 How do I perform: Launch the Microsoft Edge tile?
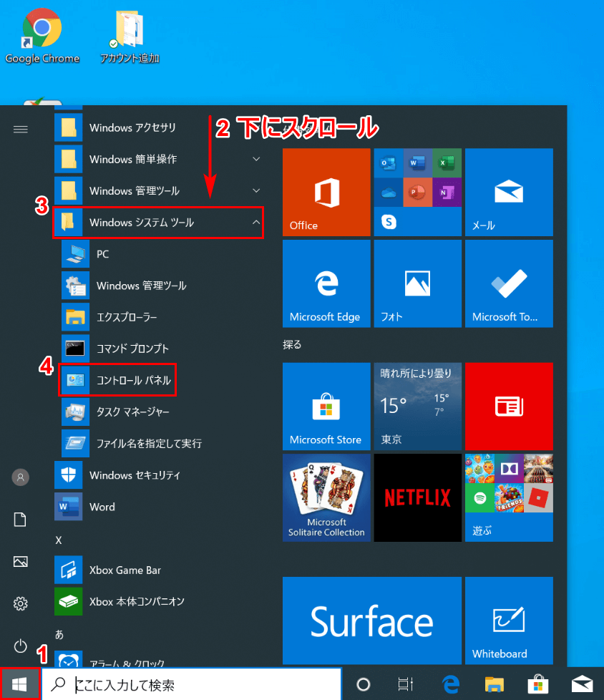(326, 283)
